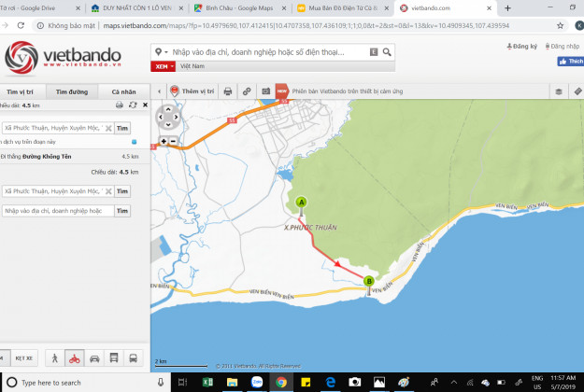Collapse the left side panel arrow
This screenshot has width=584, height=392.
point(158,91)
